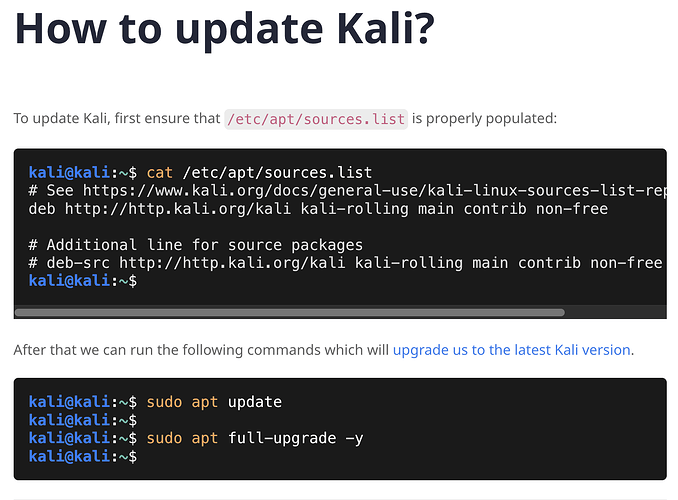Screen dimensions: 678x500
Task: Click the empty scrollbar track right of the thumb
Action: [x=615, y=312]
